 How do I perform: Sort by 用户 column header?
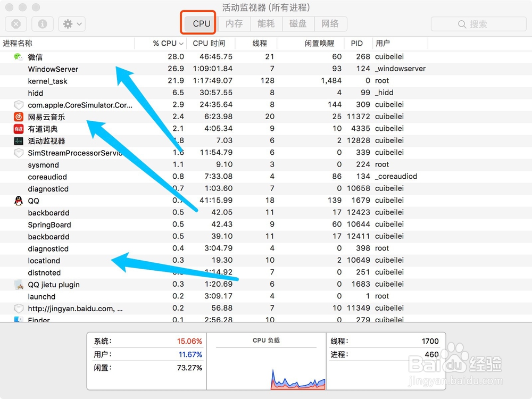pos(400,44)
